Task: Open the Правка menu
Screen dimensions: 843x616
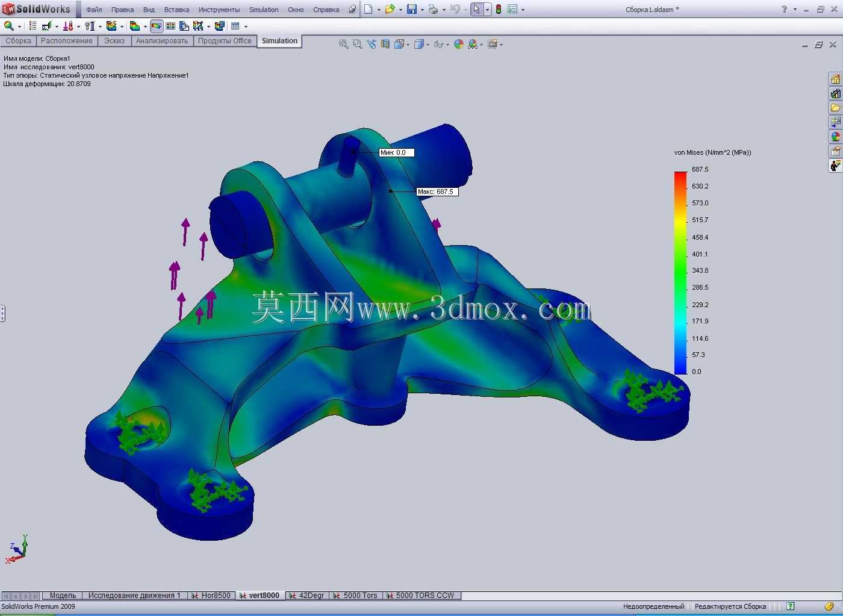Action: [x=122, y=10]
